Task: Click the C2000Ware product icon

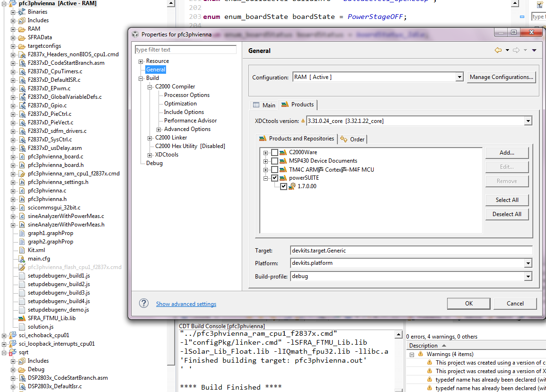Action: [283, 152]
